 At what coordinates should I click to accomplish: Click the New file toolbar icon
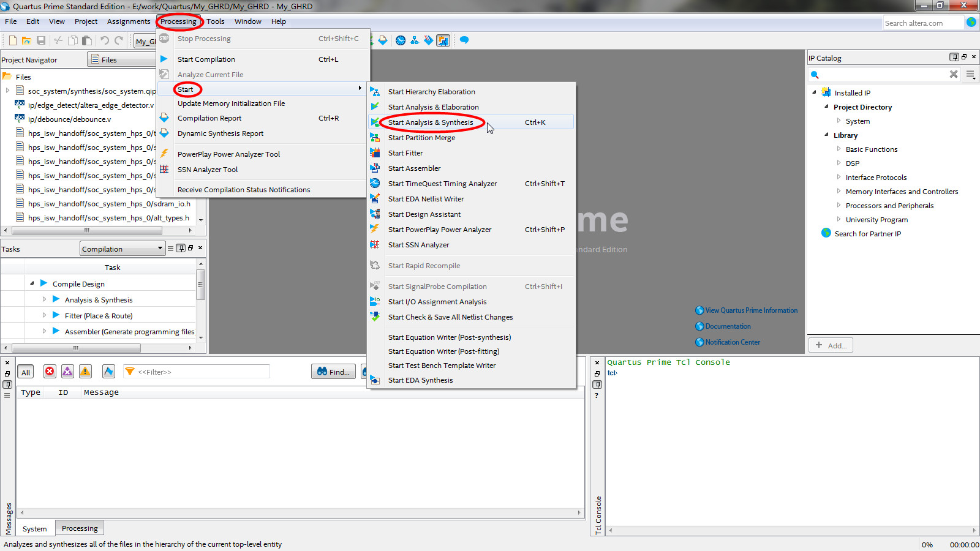12,40
